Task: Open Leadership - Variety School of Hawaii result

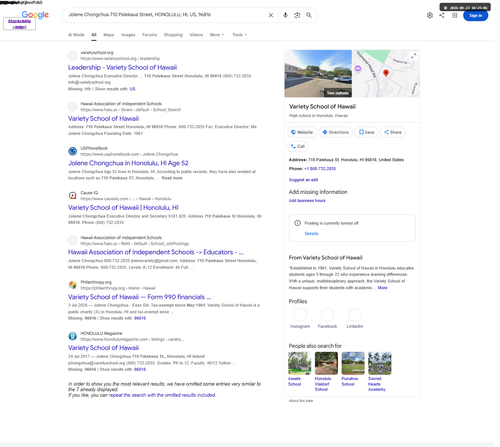Action: click(122, 67)
